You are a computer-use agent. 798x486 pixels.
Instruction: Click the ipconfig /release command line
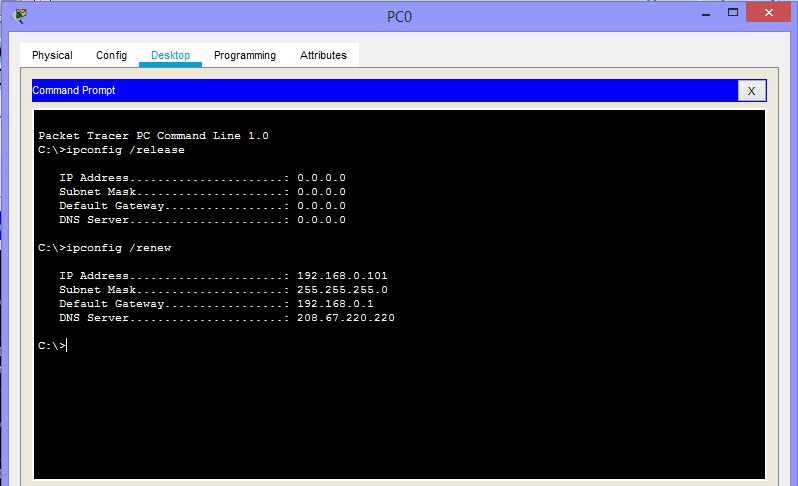click(x=111, y=150)
